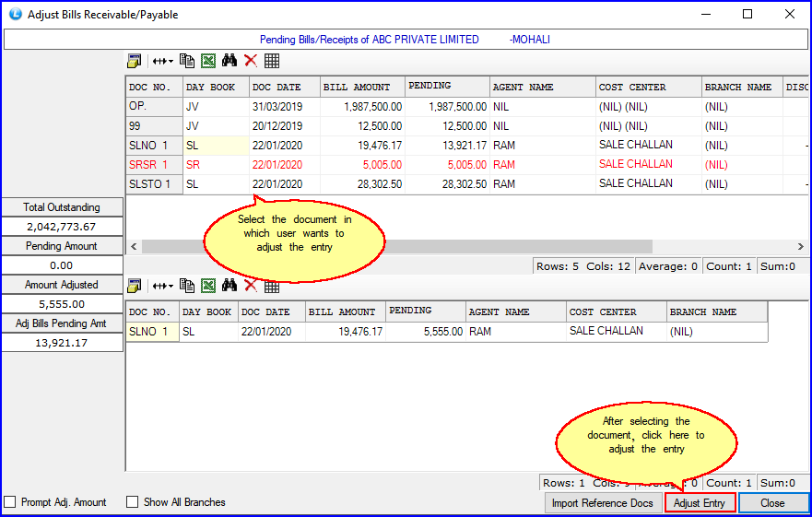Click left arrow of upper grid horizontal scrollbar

[134, 247]
